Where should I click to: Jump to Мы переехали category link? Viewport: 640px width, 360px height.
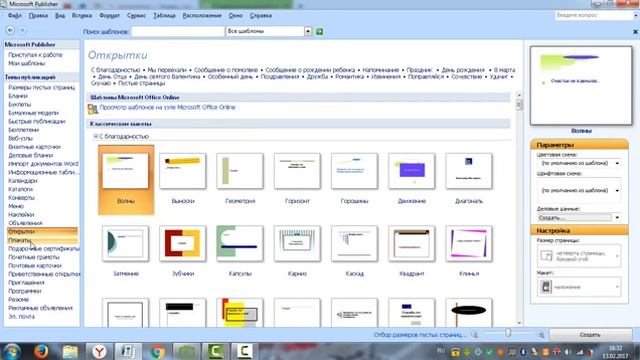(x=167, y=70)
